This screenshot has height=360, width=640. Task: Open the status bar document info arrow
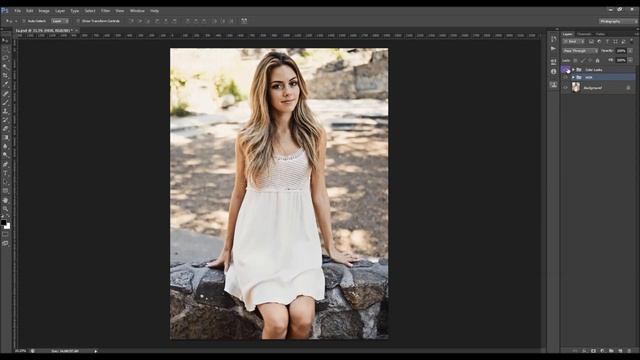pyautogui.click(x=96, y=351)
